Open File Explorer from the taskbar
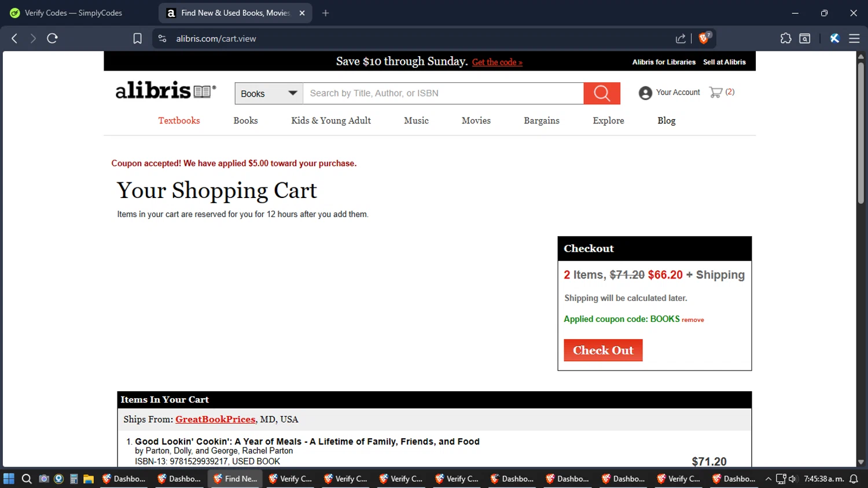This screenshot has width=868, height=488. 89,479
